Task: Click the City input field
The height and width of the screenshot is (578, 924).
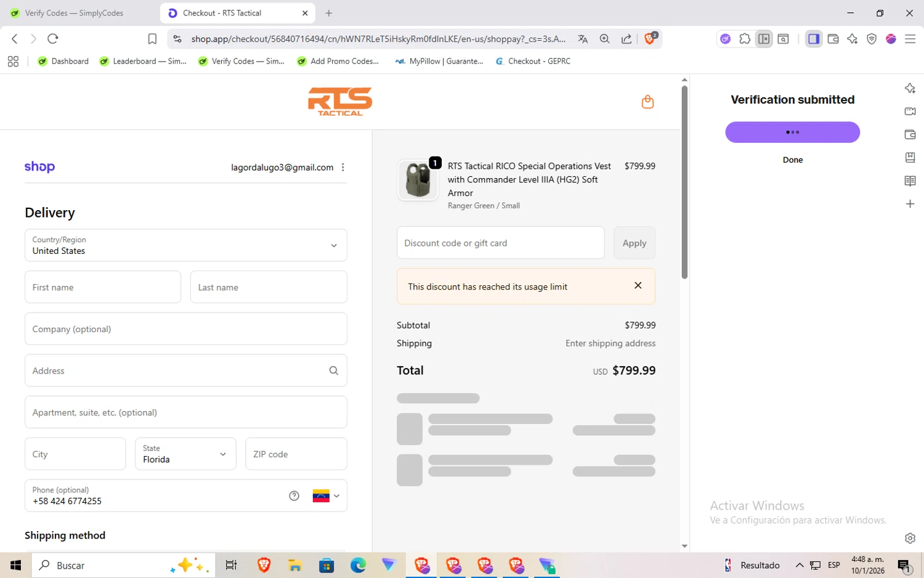Action: coord(75,454)
